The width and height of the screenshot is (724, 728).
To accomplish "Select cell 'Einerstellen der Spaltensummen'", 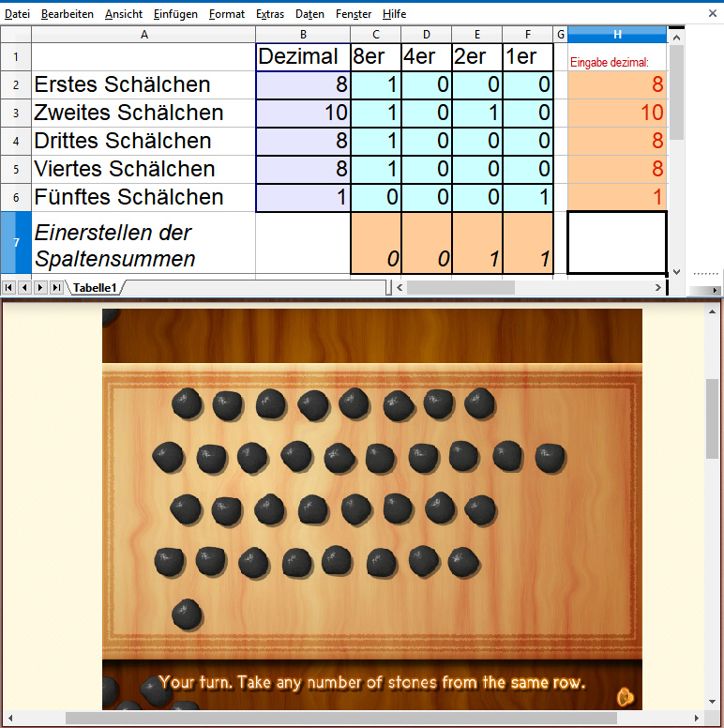I will (x=143, y=242).
